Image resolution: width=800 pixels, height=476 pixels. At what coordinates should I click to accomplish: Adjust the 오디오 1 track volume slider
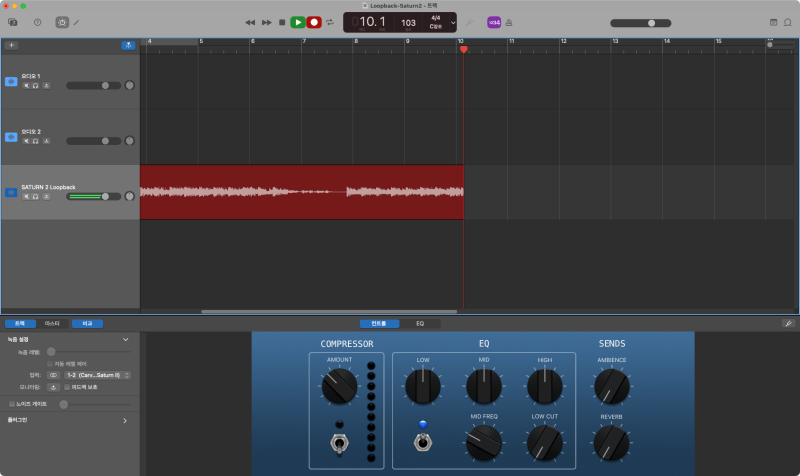pyautogui.click(x=93, y=86)
